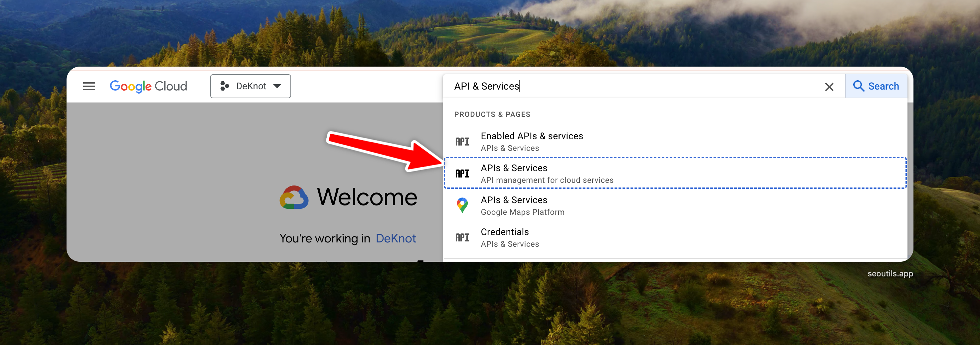Open the Credentials search result
Viewport: 980px width, 345px height.
point(509,237)
